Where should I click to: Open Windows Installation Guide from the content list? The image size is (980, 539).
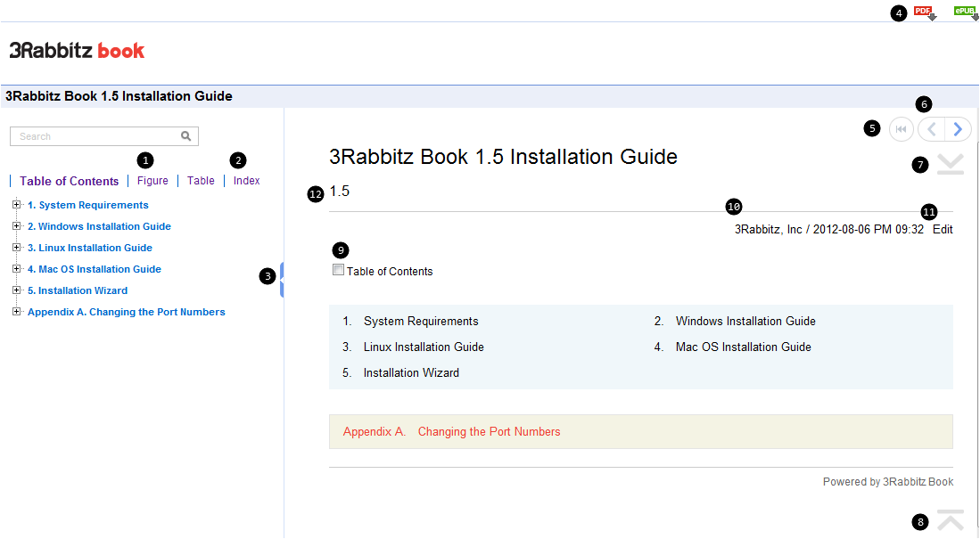pos(745,321)
